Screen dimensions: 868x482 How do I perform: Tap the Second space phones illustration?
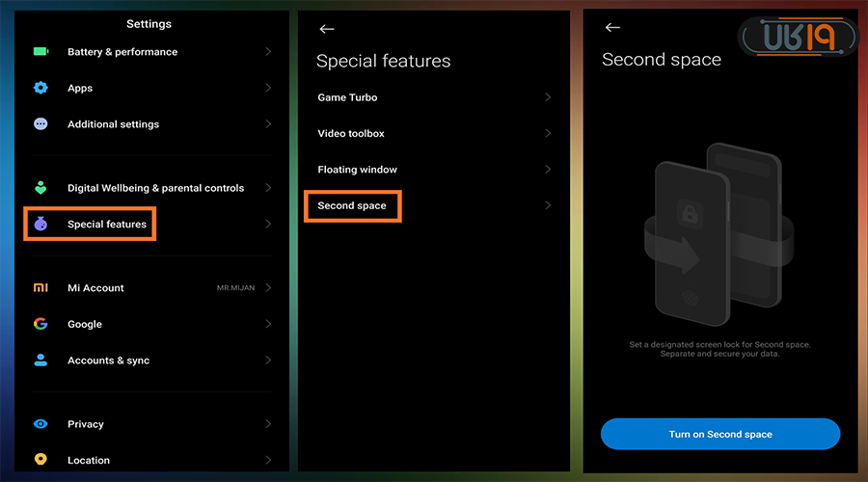point(717,236)
